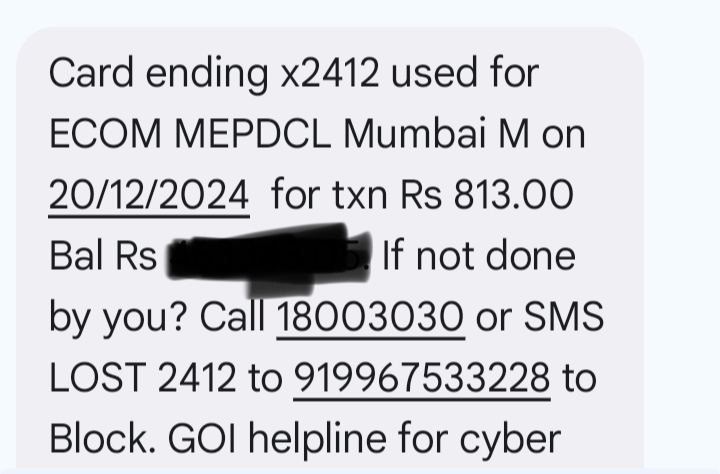Click the 'by you?' text
This screenshot has height=474, width=720.
coord(118,318)
